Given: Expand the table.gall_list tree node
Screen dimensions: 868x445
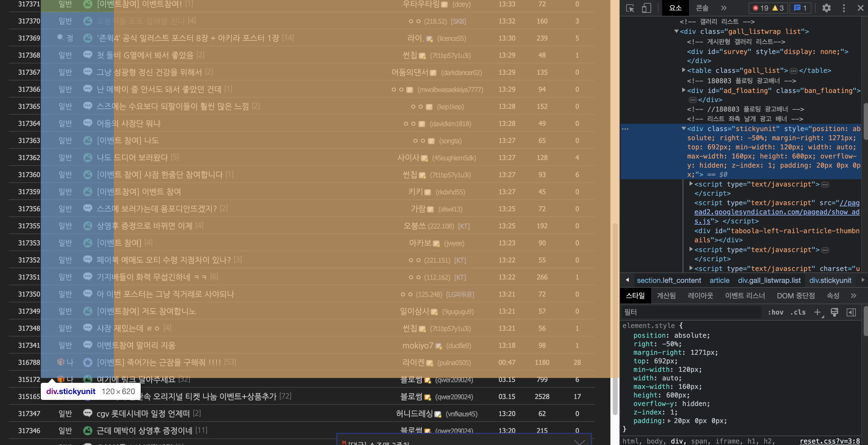Looking at the screenshot, I should coord(684,70).
